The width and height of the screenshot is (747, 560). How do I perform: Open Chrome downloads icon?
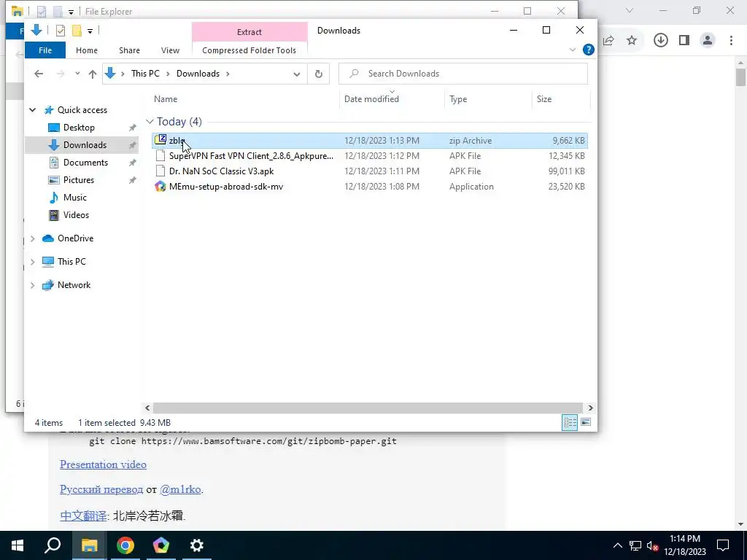coord(660,41)
